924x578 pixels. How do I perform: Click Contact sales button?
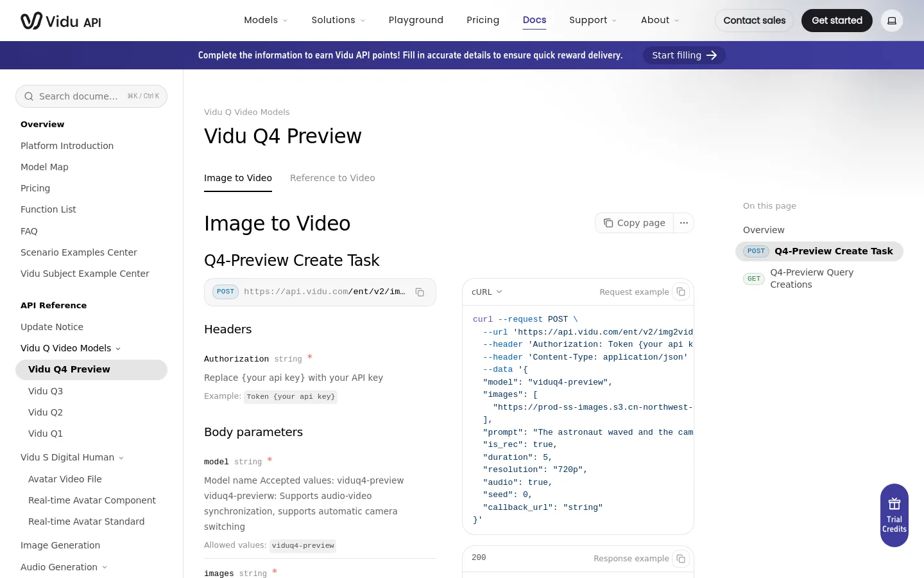coord(754,21)
